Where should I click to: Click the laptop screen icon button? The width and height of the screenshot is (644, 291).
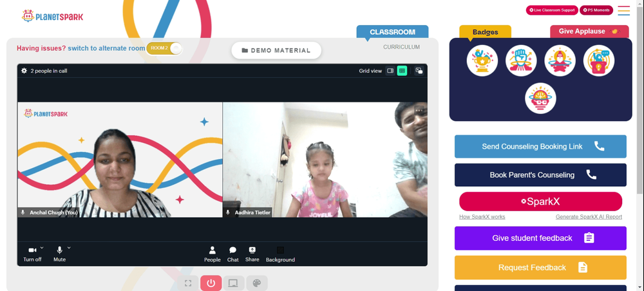(x=234, y=283)
